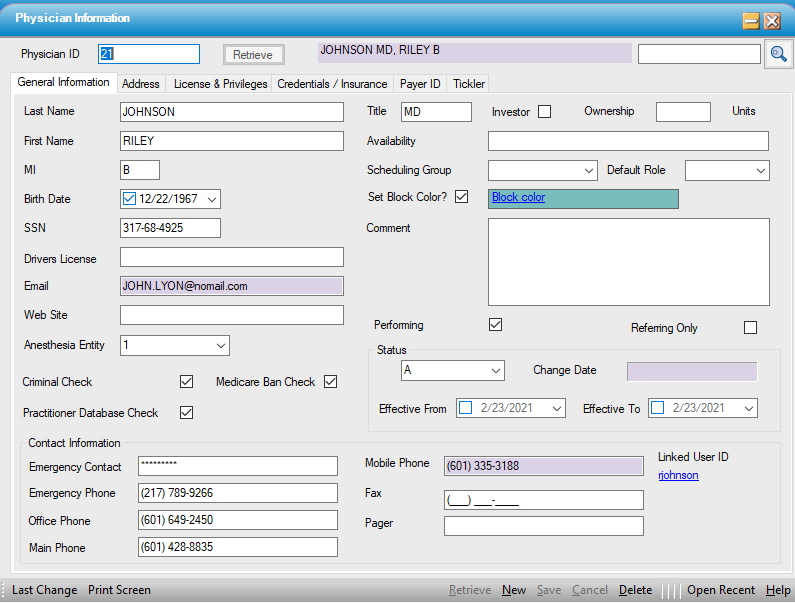Open Recent records from bottom bar
Screen dimensions: 795x603
pyautogui.click(x=721, y=590)
